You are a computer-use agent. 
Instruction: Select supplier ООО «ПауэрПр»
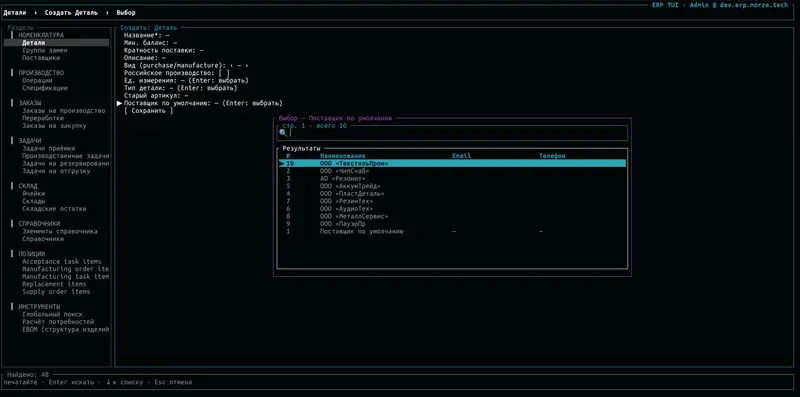point(452,224)
